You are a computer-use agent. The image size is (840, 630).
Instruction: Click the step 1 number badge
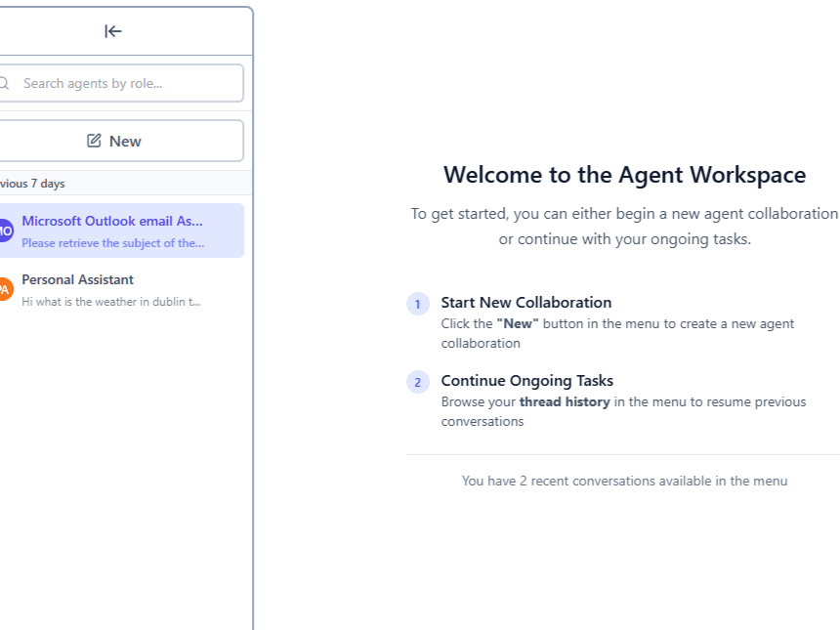417,304
